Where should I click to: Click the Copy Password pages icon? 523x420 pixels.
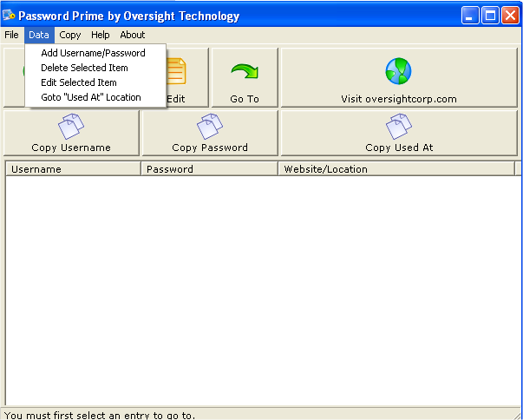click(x=210, y=126)
